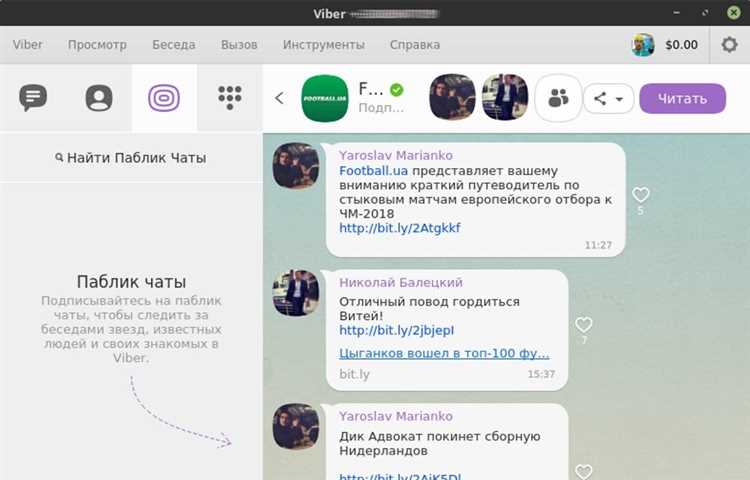The width and height of the screenshot is (750, 480).
Task: Select the Public Chats tab icon
Action: click(164, 98)
